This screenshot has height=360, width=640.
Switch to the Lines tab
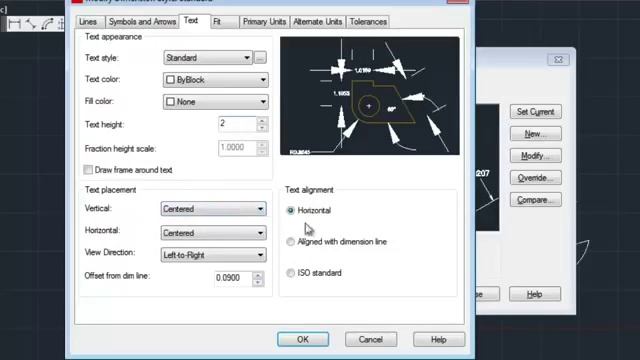pos(88,22)
